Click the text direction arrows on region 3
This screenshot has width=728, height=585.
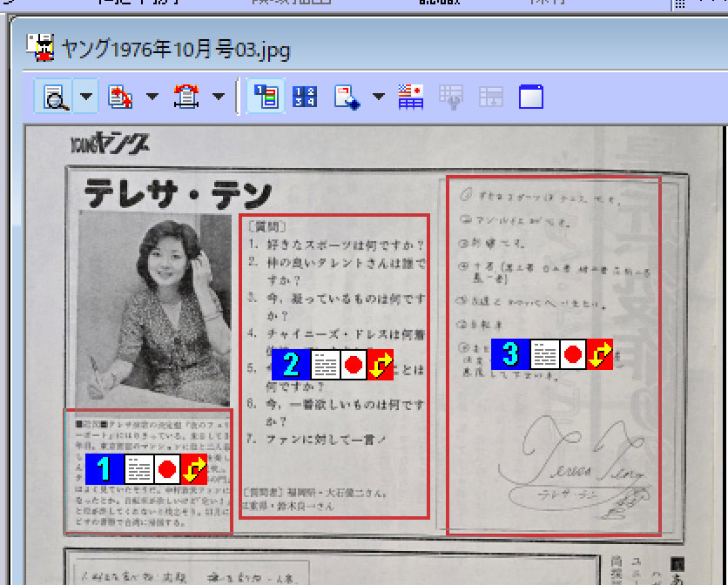point(599,353)
